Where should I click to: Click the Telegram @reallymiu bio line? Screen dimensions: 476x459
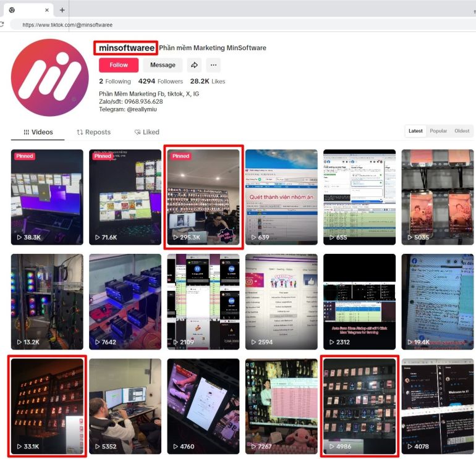click(128, 109)
